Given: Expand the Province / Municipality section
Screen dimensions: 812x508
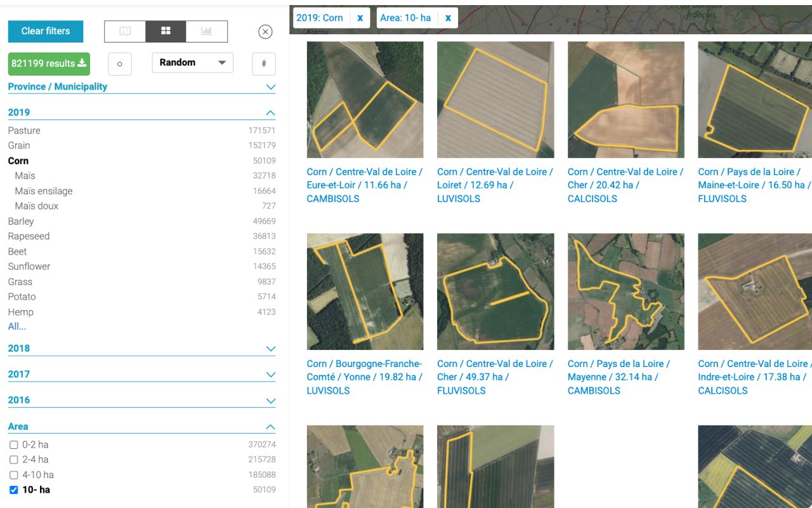Looking at the screenshot, I should point(270,87).
